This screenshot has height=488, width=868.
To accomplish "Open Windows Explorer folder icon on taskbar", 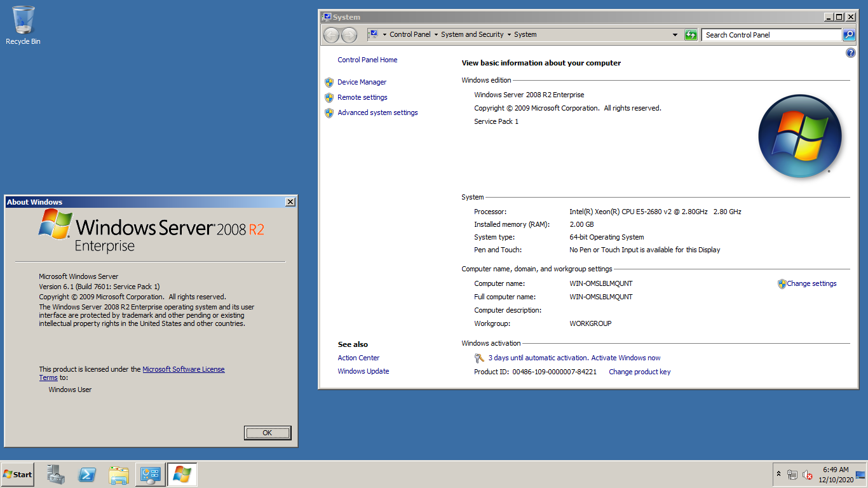I will 119,474.
